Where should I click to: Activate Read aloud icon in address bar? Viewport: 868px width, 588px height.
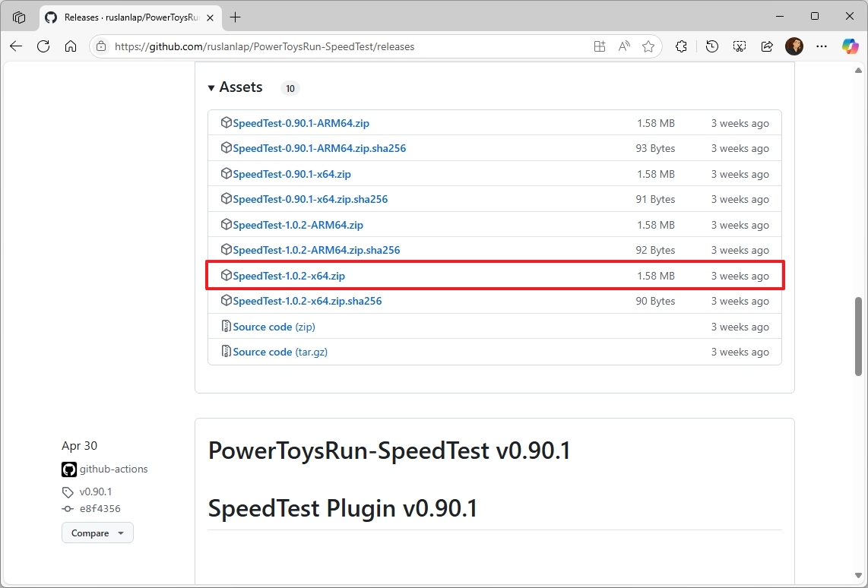624,46
